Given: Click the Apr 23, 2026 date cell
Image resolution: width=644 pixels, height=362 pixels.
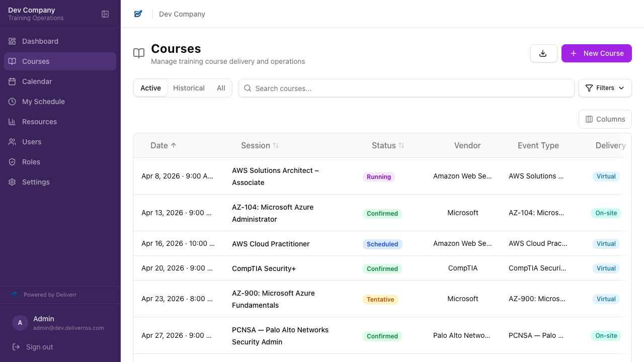Looking at the screenshot, I should click(x=178, y=299).
